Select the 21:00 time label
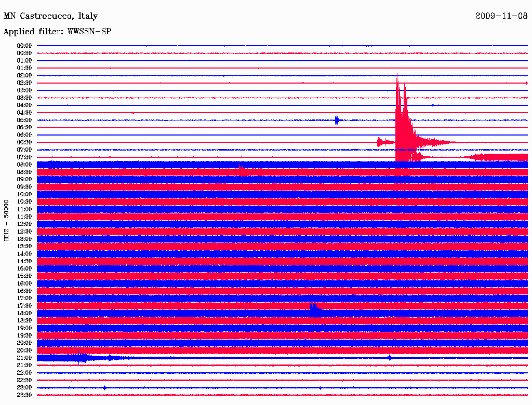The image size is (532, 405). click(x=24, y=358)
